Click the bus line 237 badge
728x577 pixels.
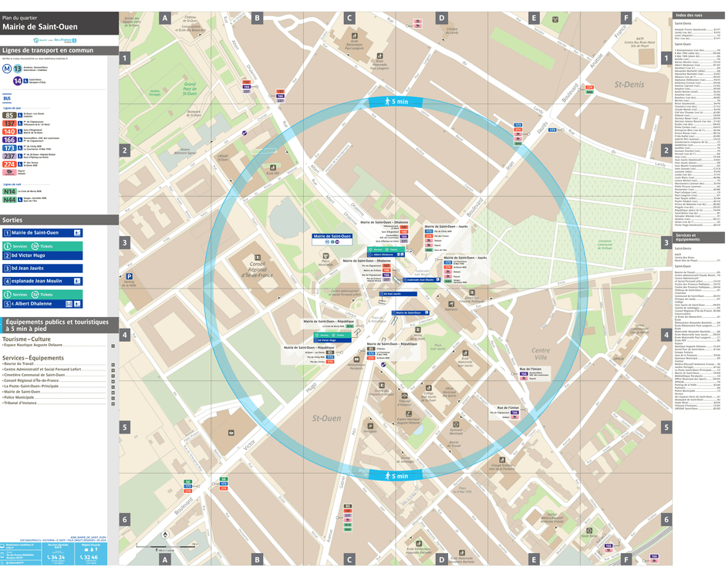pos(8,156)
